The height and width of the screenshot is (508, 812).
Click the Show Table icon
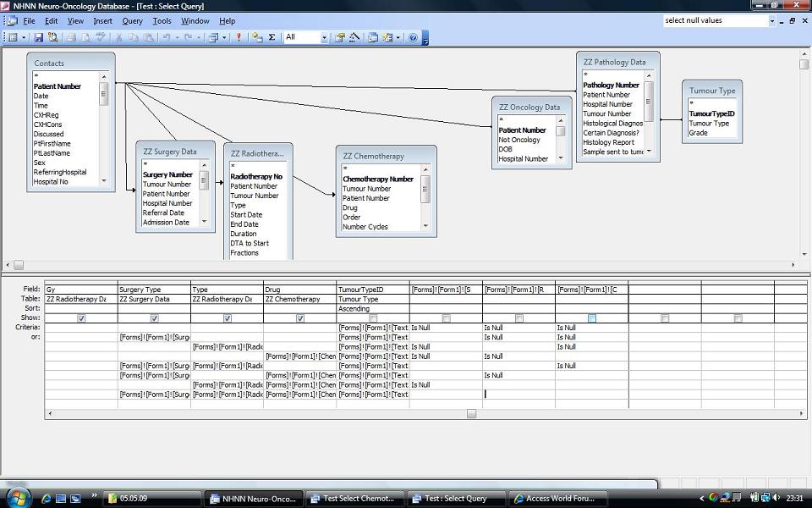point(257,37)
